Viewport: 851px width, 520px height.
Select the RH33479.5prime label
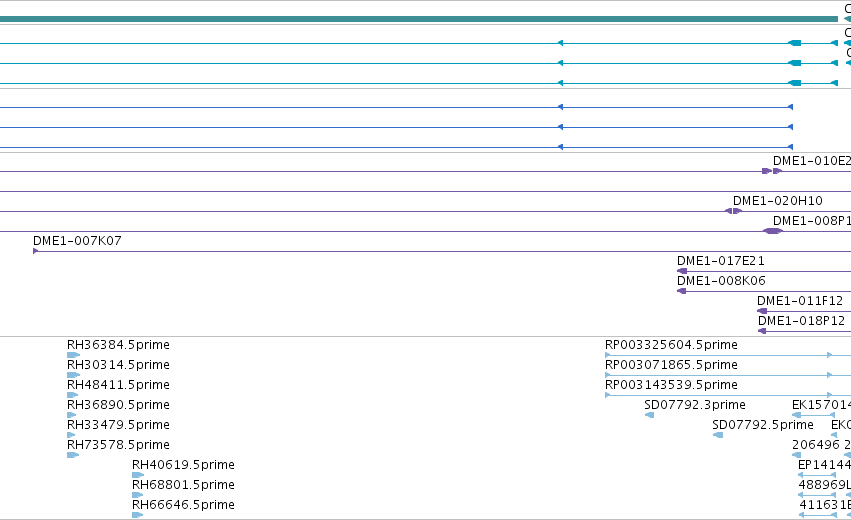tap(118, 425)
